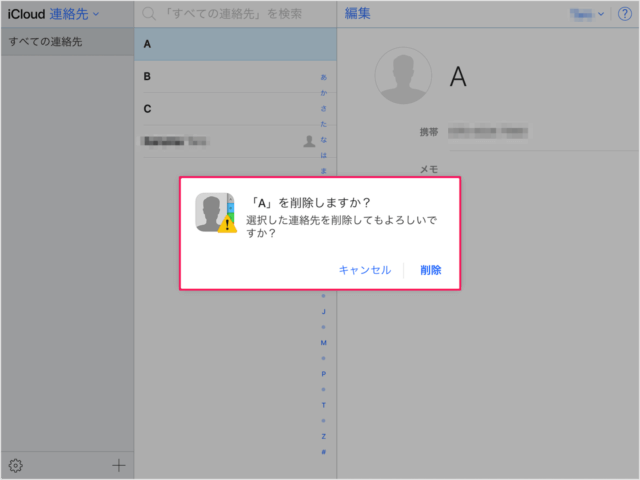Click the contacts warning icon in dialog
The image size is (640, 480).
pos(215,212)
